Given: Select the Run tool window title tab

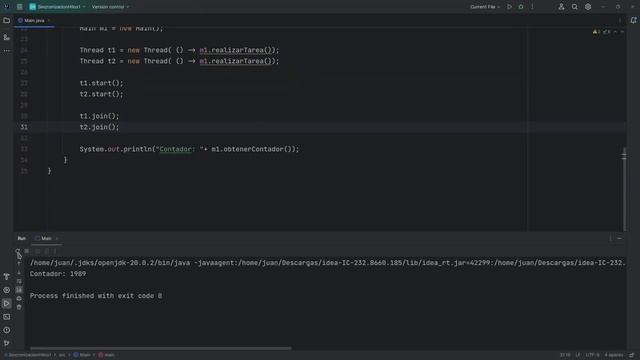Looking at the screenshot, I should click(x=22, y=238).
